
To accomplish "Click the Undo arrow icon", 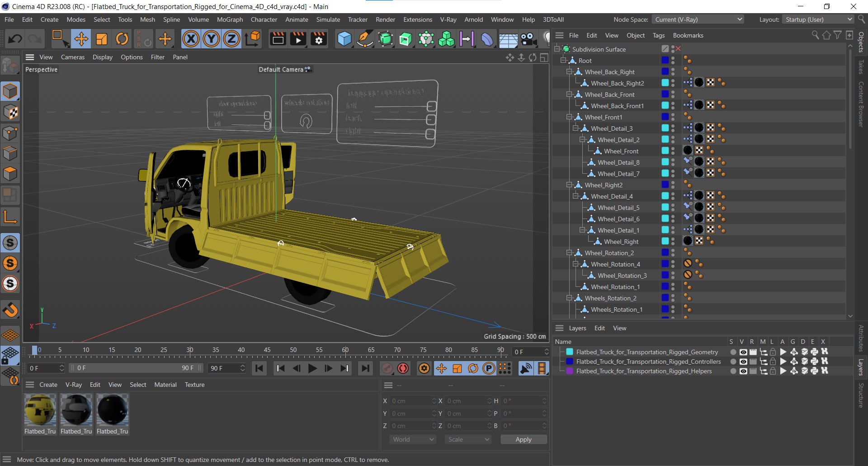I will (15, 39).
